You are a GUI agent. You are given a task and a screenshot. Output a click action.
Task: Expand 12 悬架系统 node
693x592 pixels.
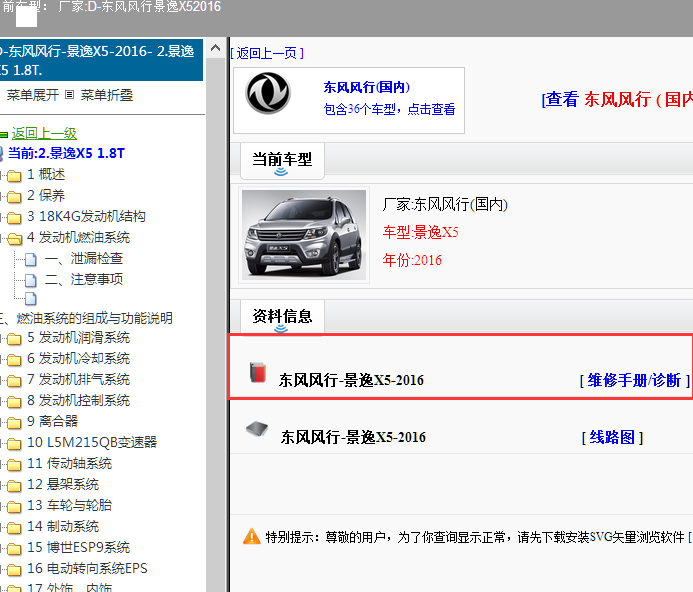click(63, 484)
